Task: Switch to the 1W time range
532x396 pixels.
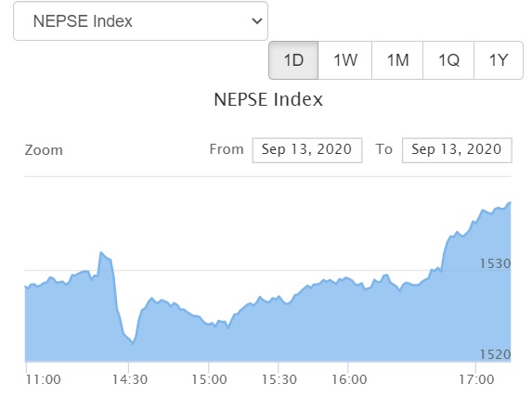Action: click(x=345, y=60)
